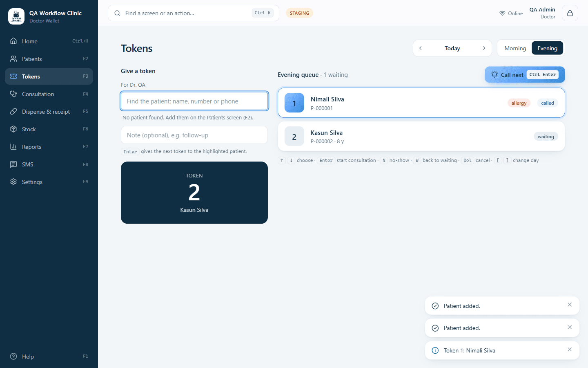Focus the find patient input field

click(194, 101)
